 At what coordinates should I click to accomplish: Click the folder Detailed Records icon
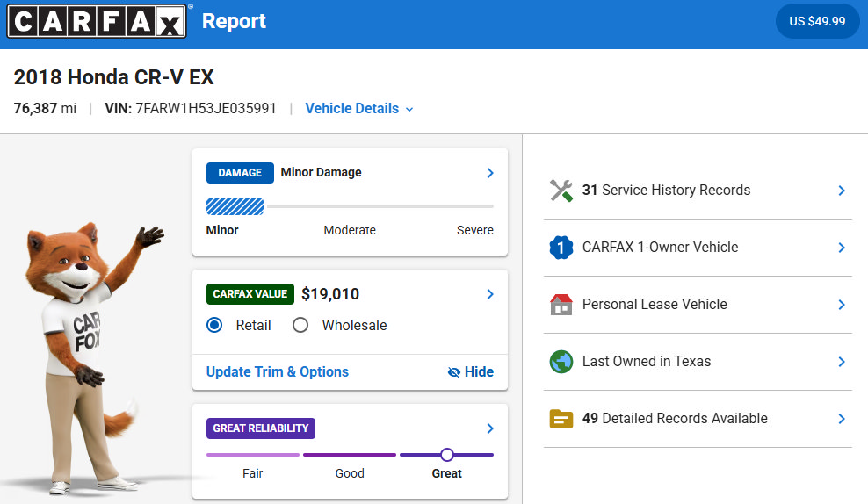[x=561, y=419]
